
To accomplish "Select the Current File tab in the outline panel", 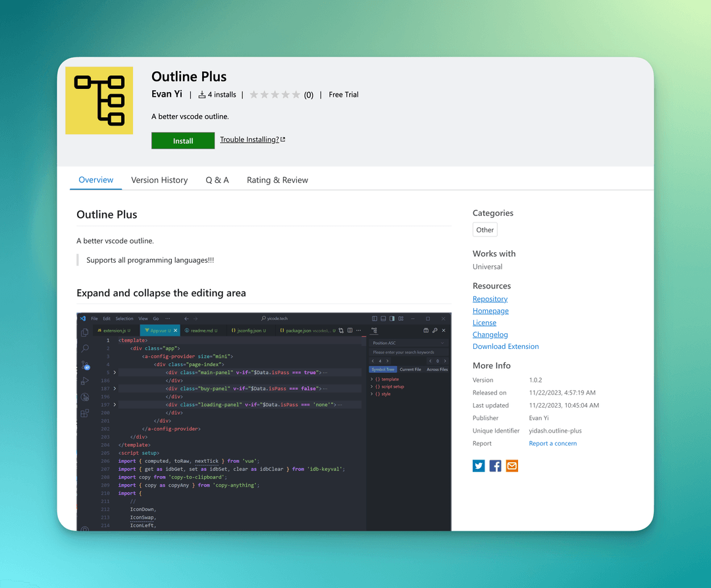I will [410, 369].
